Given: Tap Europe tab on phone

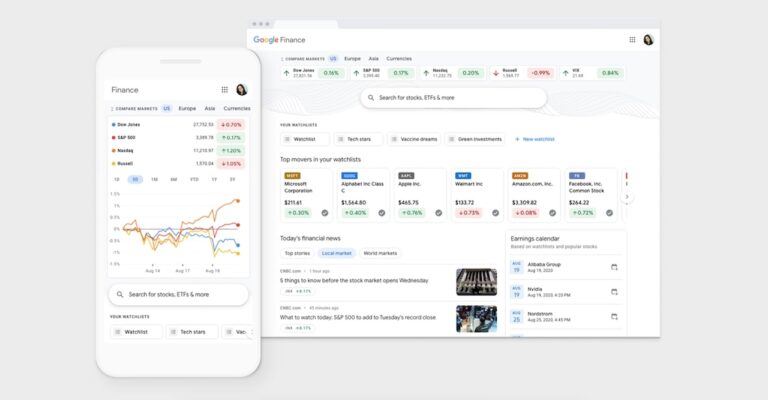Looking at the screenshot, I should point(187,109).
